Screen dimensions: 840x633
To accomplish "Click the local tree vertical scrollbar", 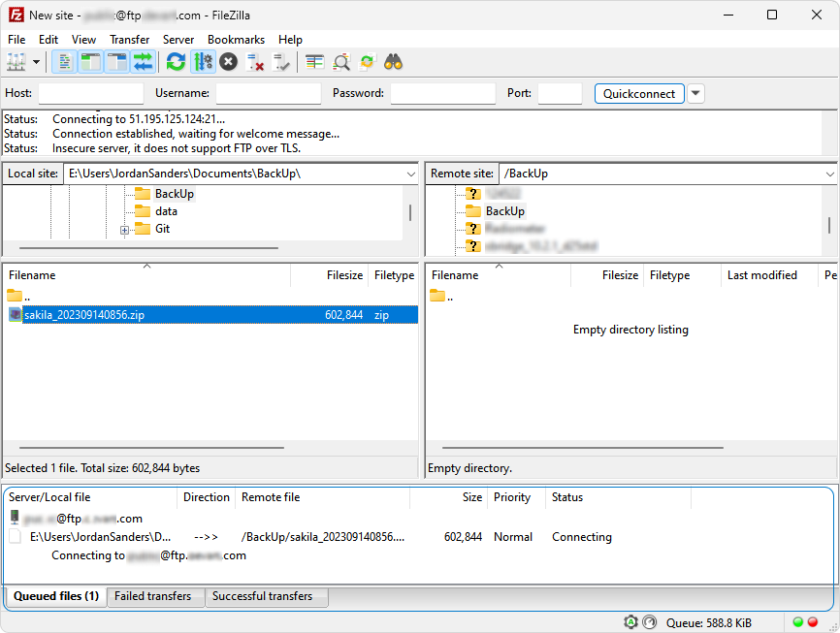I will [410, 212].
